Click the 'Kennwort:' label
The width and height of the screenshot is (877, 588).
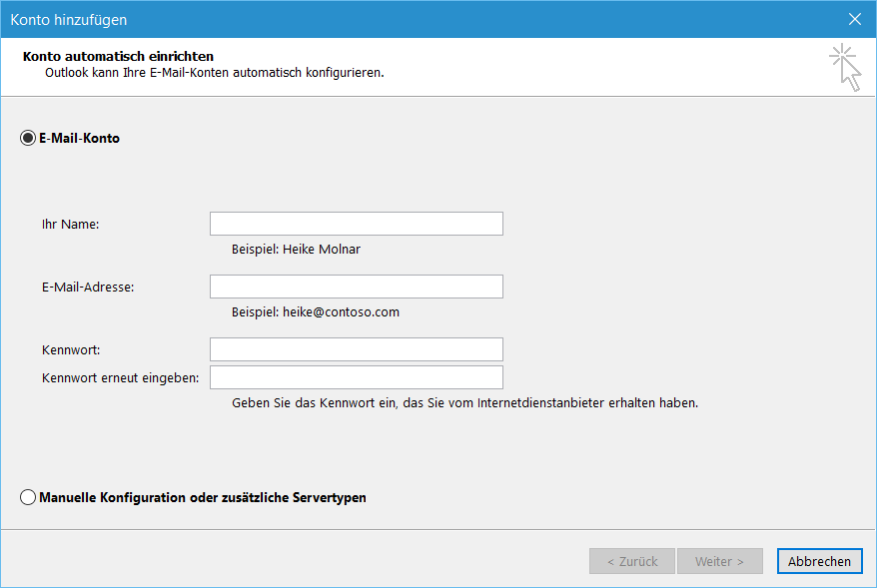(x=71, y=349)
